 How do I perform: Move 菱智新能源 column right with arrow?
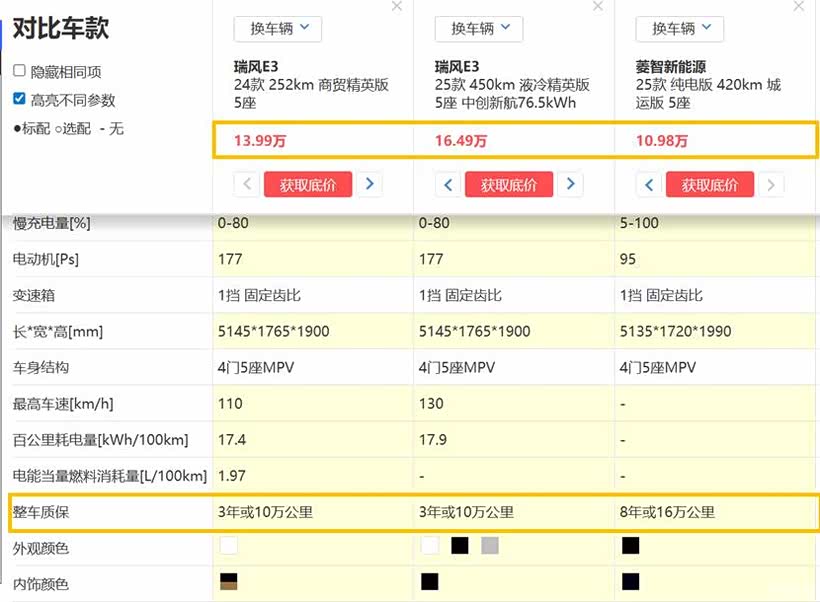click(x=771, y=184)
